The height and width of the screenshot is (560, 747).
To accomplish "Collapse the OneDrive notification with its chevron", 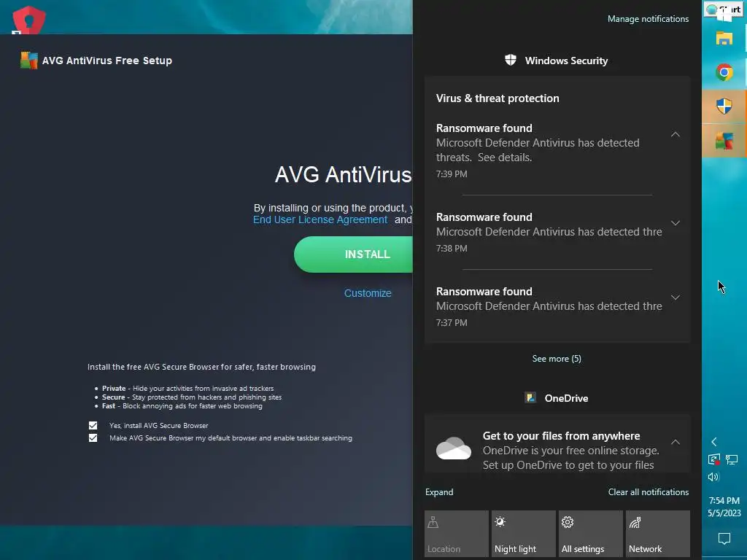I will pos(676,442).
